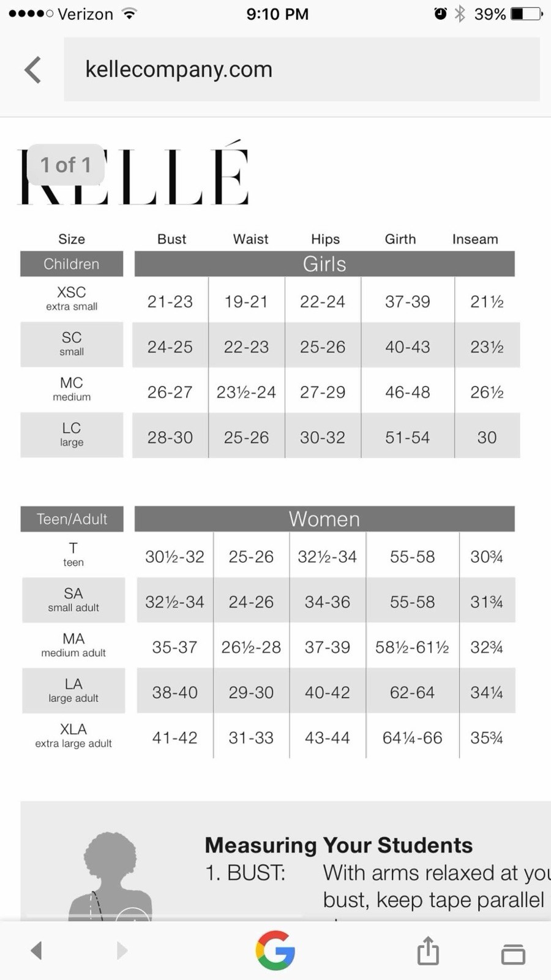Tap the Children size category label

click(72, 264)
